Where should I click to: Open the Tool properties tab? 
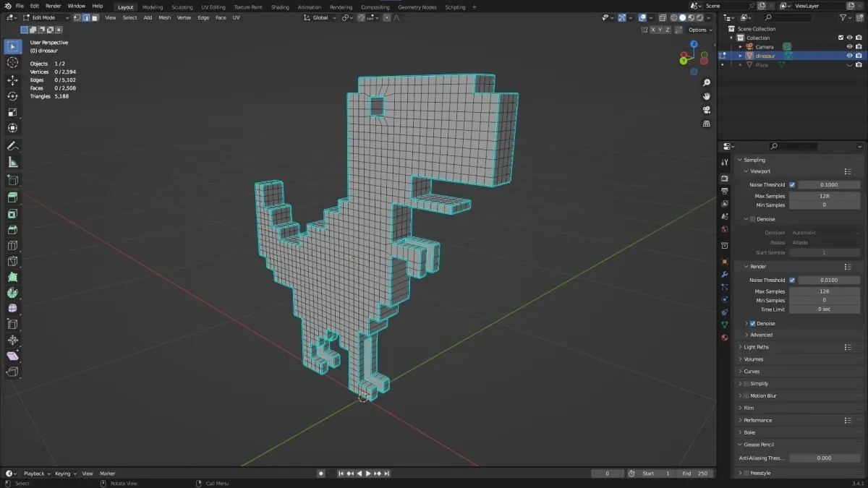coord(724,162)
